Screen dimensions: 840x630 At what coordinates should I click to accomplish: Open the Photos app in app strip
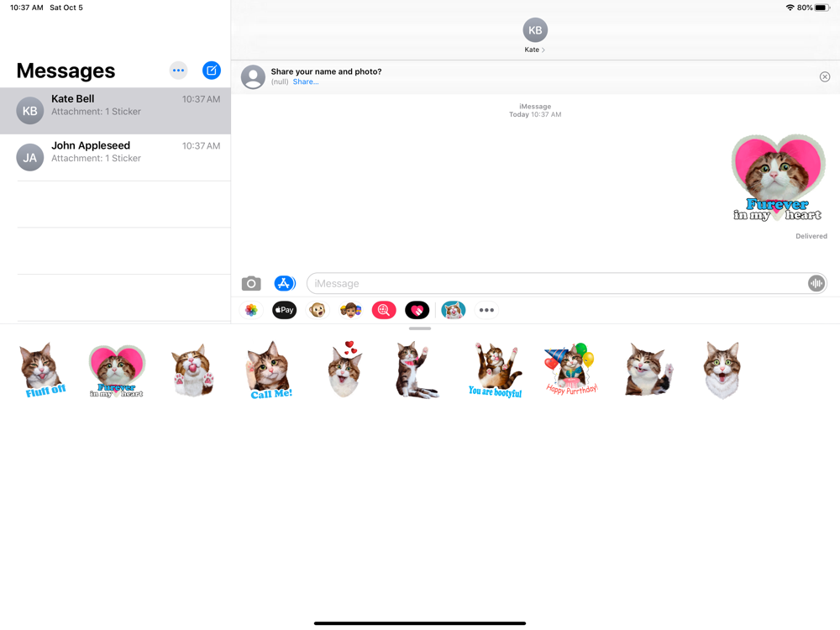pos(251,310)
